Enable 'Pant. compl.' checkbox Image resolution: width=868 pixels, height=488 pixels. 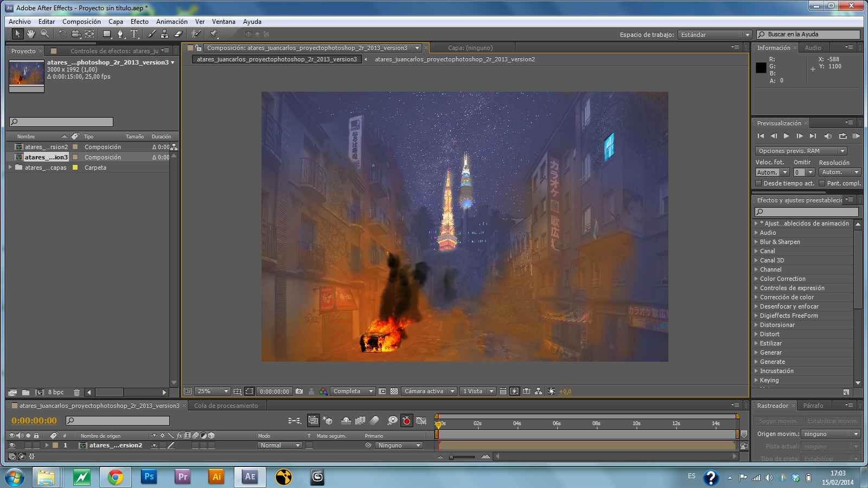(x=822, y=183)
